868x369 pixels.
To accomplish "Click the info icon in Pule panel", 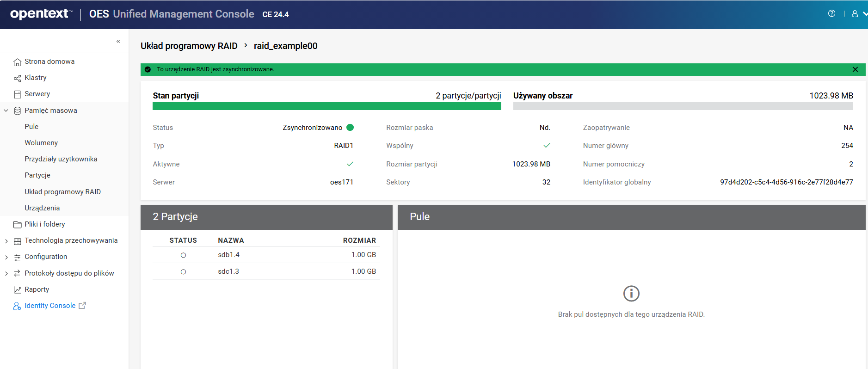I will (x=631, y=294).
